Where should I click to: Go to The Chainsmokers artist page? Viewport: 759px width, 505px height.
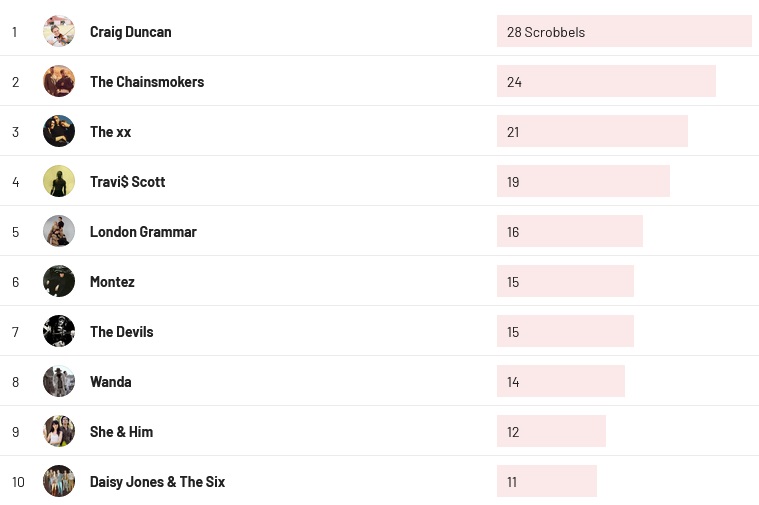pyautogui.click(x=147, y=82)
